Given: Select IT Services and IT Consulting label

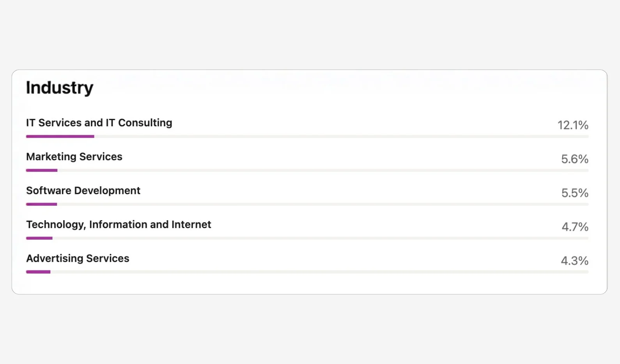Looking at the screenshot, I should coord(99,123).
